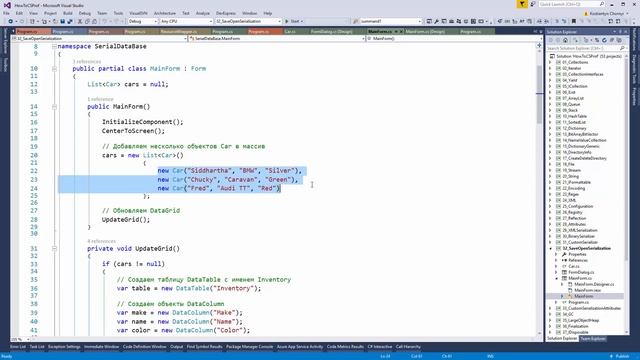
Task: Close the MainForm.cs tab
Action: [x=401, y=31]
